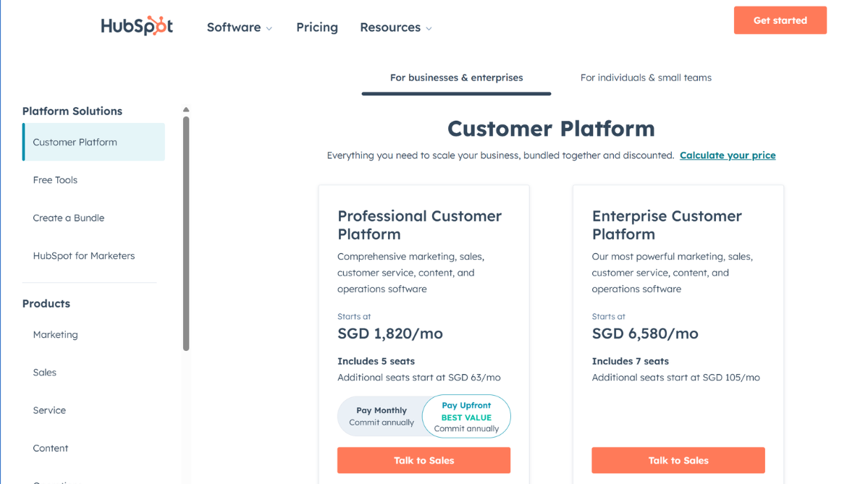
Task: Choose Pay Monthly billing option
Action: click(382, 416)
